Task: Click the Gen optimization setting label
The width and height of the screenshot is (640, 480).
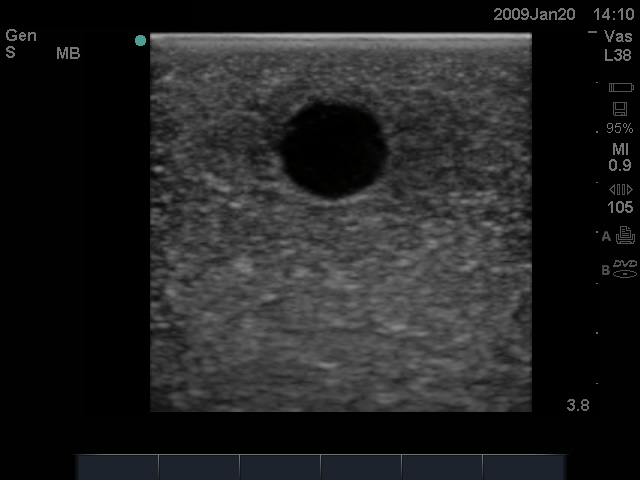Action: click(x=21, y=36)
